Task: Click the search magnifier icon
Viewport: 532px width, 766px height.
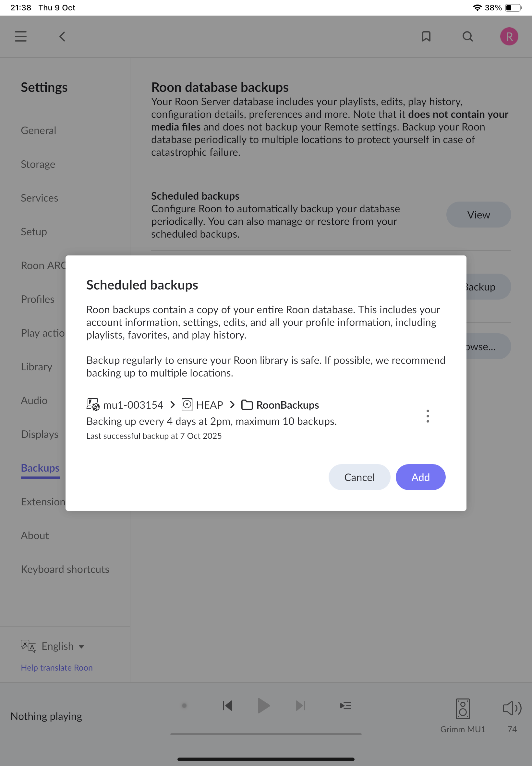Action: point(468,36)
